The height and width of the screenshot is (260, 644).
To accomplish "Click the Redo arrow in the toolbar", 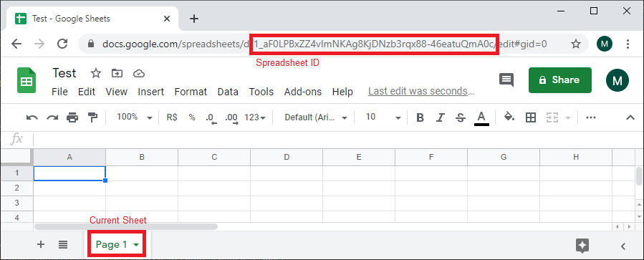I will click(x=52, y=117).
